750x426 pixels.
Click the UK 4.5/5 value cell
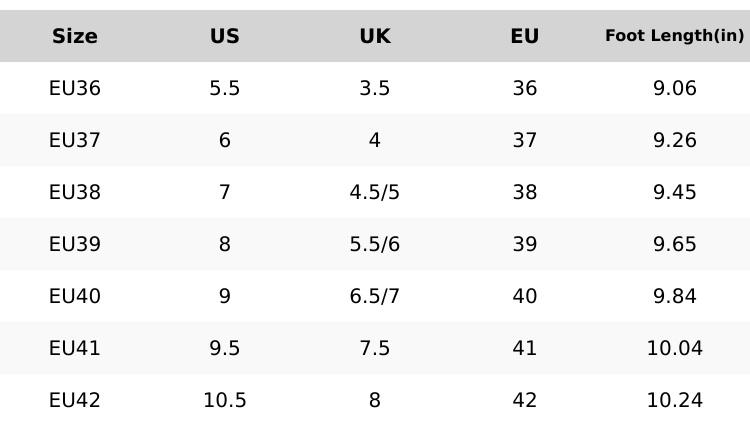tap(375, 192)
